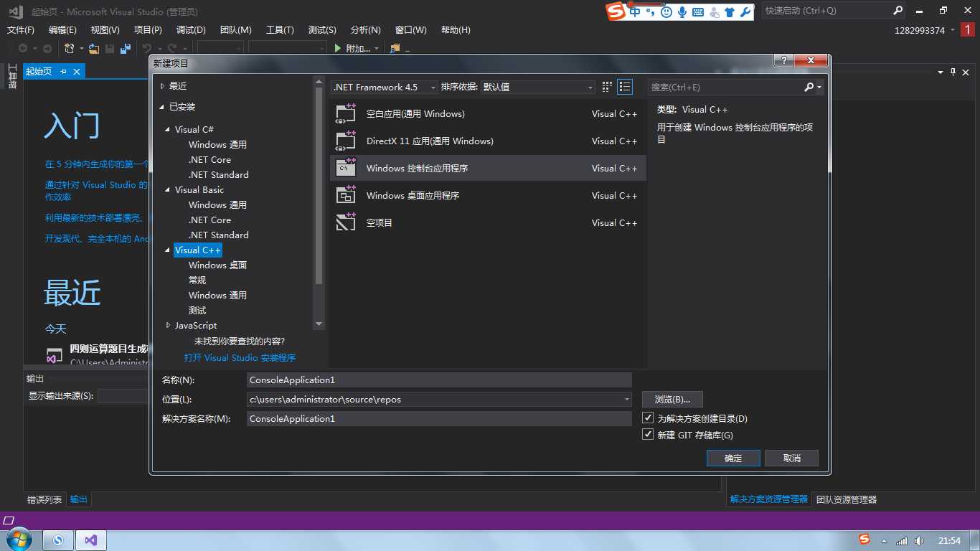
Task: Open the Windows Start orb
Action: (18, 540)
